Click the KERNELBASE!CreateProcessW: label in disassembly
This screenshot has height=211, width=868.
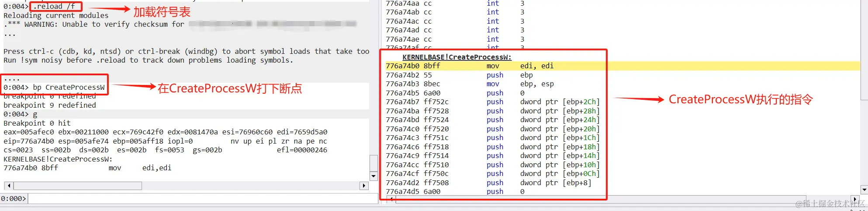click(x=457, y=57)
